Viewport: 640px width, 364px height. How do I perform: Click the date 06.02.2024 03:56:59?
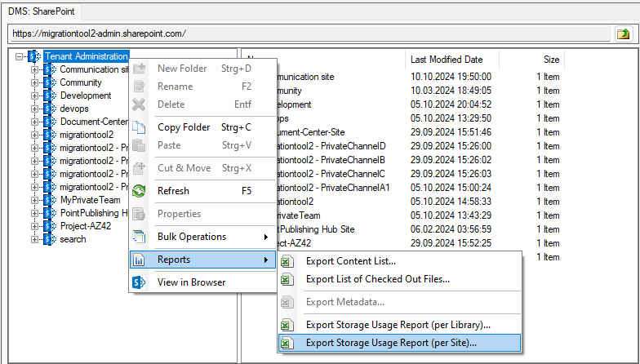(x=451, y=229)
